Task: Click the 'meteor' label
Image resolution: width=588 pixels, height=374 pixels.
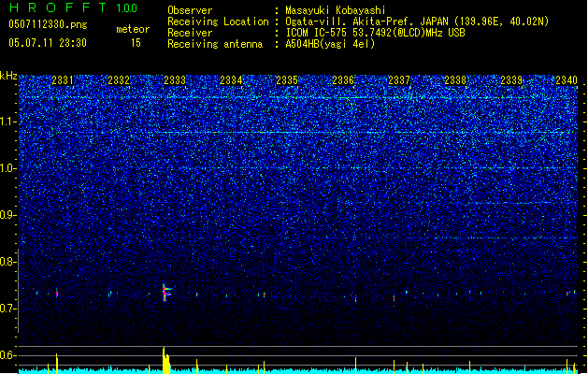Action: (133, 29)
